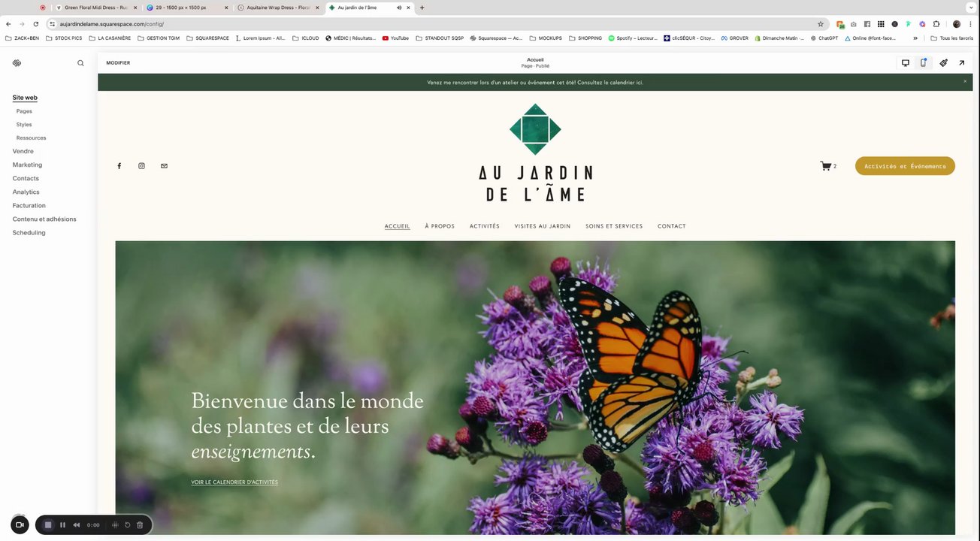Click Voir le calendrier d'activités link

(x=234, y=482)
